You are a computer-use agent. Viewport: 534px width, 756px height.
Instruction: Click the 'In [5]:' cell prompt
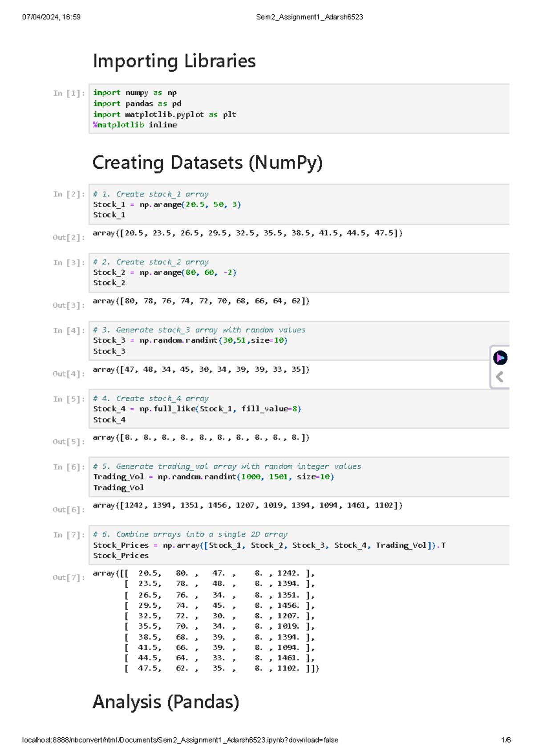pyautogui.click(x=69, y=399)
